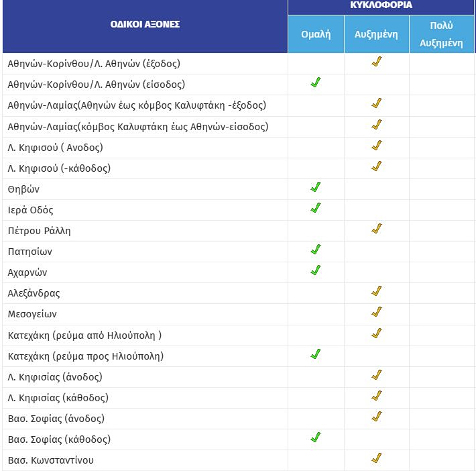476x471 pixels.
Task: Click the ΟΔΙΚΟΙ ΑΞΟΝΕΣ header cell
Action: (145, 25)
